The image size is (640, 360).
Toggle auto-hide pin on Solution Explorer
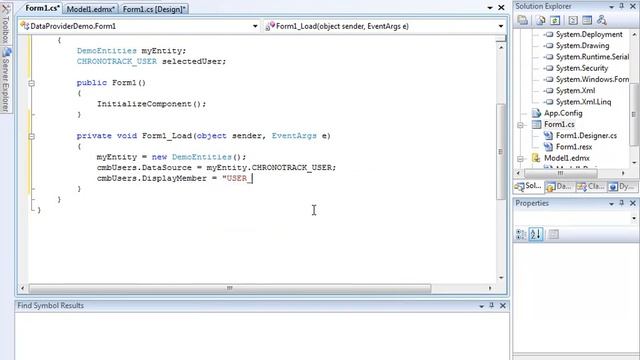point(622,6)
